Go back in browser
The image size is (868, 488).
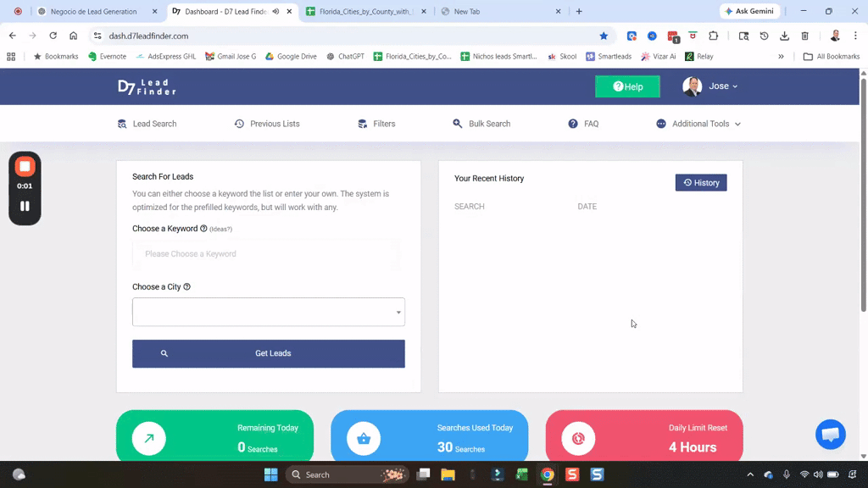[12, 36]
